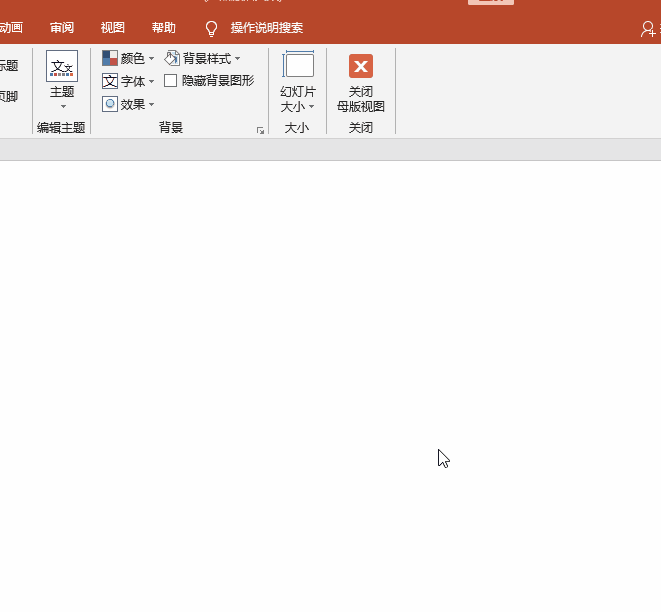
Task: Click the lightbulb icon beside 操作说明搜索
Action: click(211, 28)
